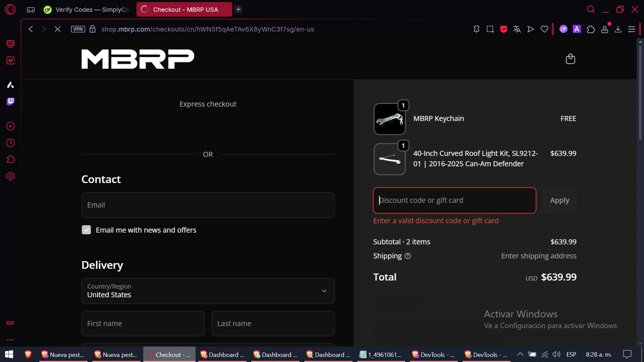Screen dimensions: 644x362
Task: Open Aria AI in the sidebar
Action: point(10,85)
